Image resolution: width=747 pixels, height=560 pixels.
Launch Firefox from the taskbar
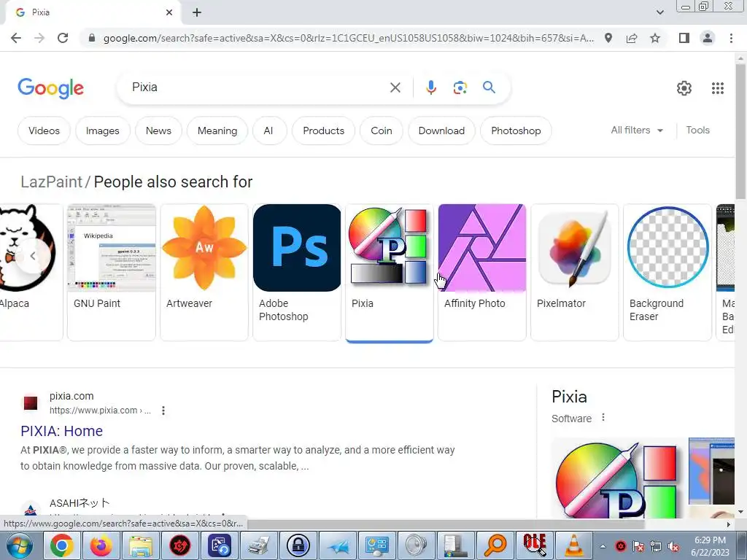point(101,545)
